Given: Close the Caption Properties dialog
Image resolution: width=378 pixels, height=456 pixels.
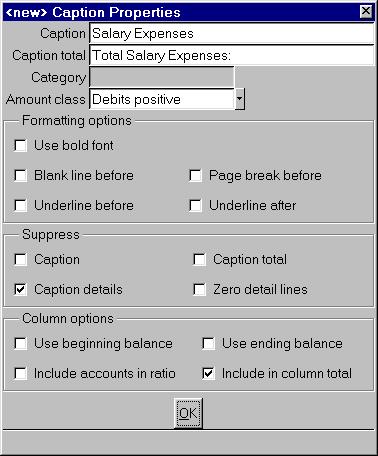Looking at the screenshot, I should (366, 12).
